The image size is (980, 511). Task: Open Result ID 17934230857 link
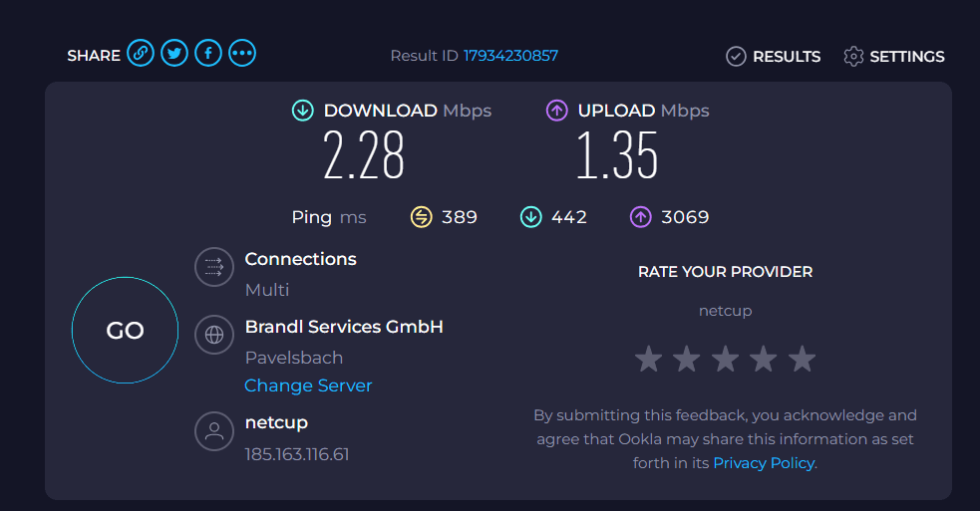tap(510, 56)
